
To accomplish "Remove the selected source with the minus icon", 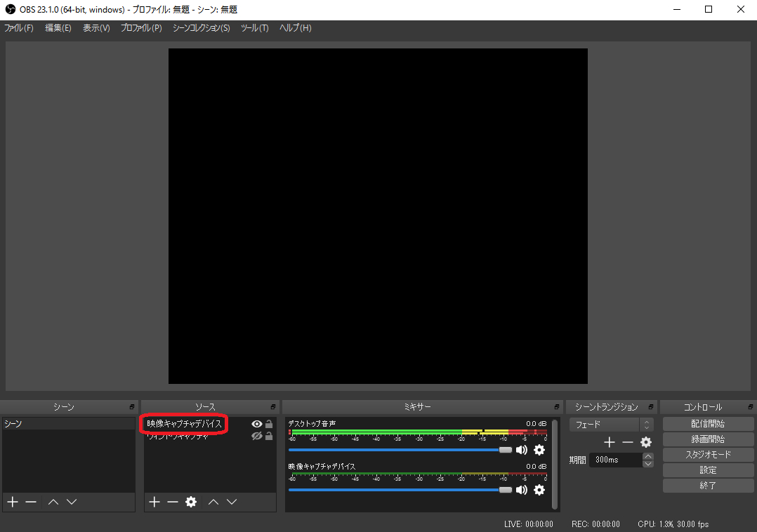I will pyautogui.click(x=173, y=502).
